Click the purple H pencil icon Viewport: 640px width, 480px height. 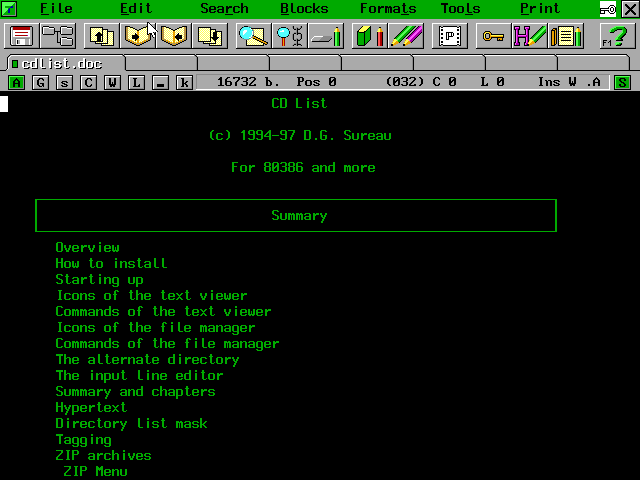click(528, 37)
